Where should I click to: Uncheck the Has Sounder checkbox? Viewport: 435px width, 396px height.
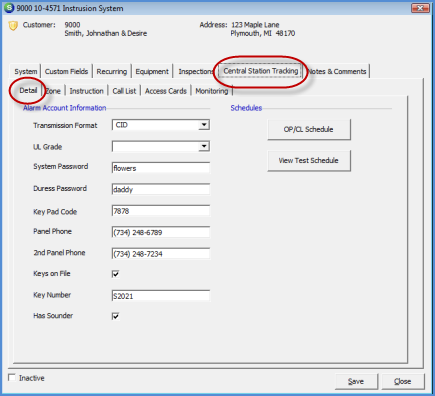115,316
